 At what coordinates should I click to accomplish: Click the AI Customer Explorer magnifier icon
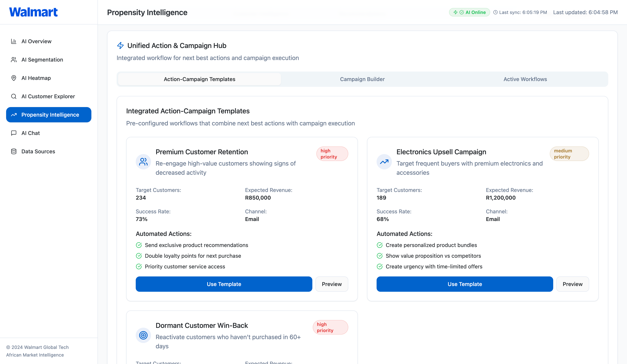pos(14,96)
